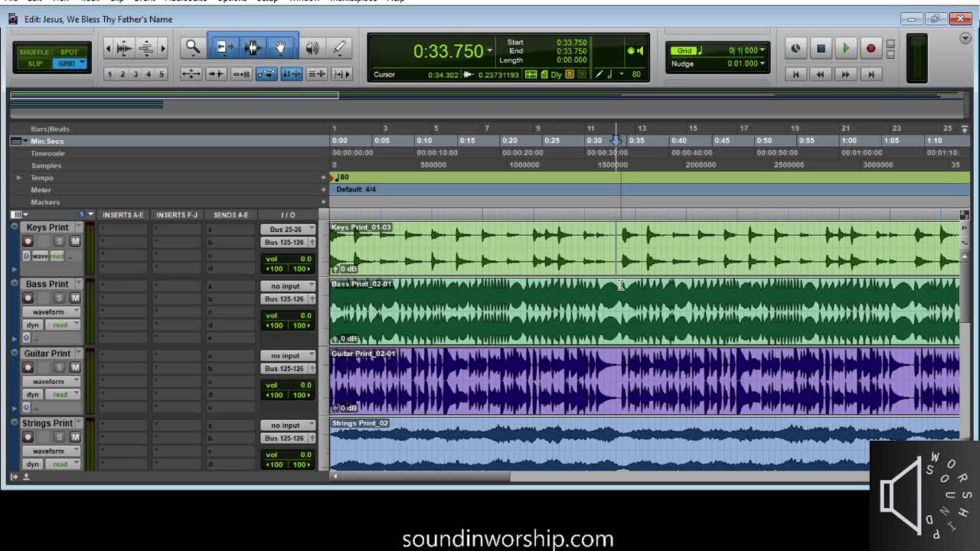Toggle Link Timeline and Edit Selection
The width and height of the screenshot is (980, 551).
[x=292, y=74]
